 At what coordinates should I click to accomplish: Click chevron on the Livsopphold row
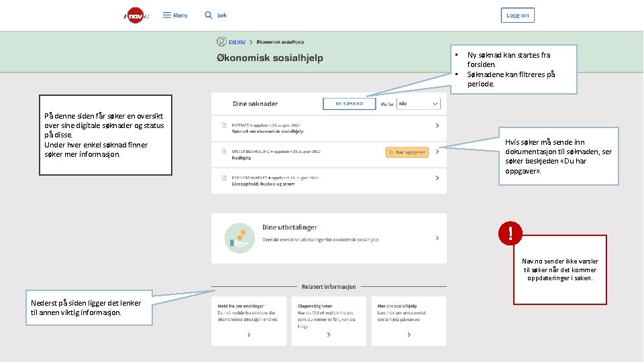437,178
